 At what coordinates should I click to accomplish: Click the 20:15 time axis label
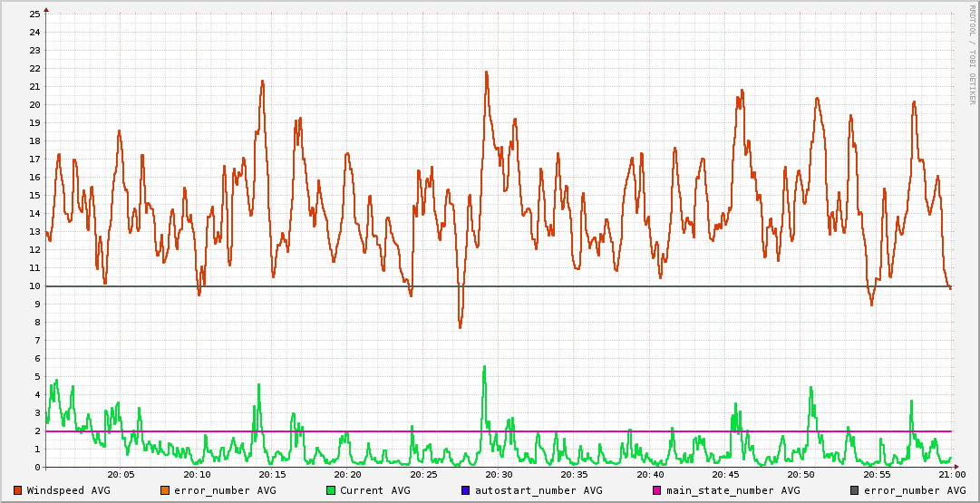[x=272, y=474]
